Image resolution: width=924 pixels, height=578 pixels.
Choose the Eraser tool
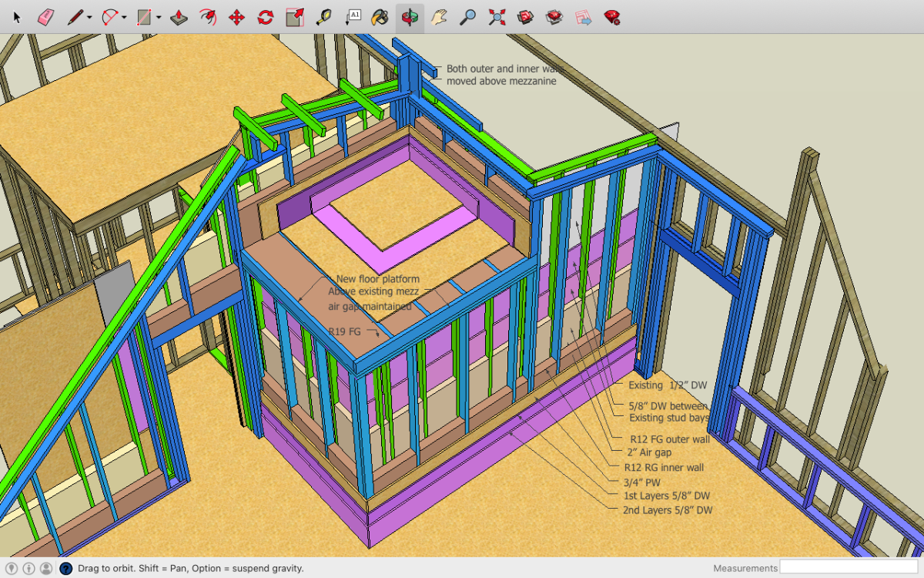tap(45, 17)
